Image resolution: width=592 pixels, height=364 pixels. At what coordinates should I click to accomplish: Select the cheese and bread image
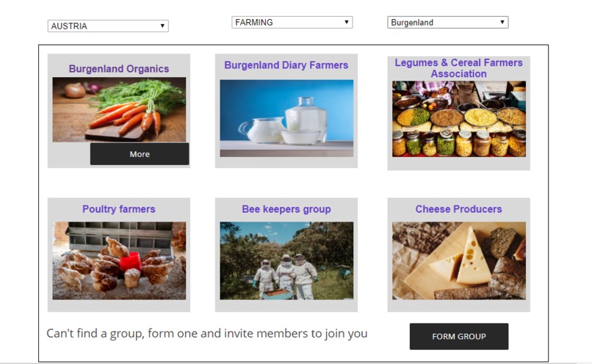point(459,261)
